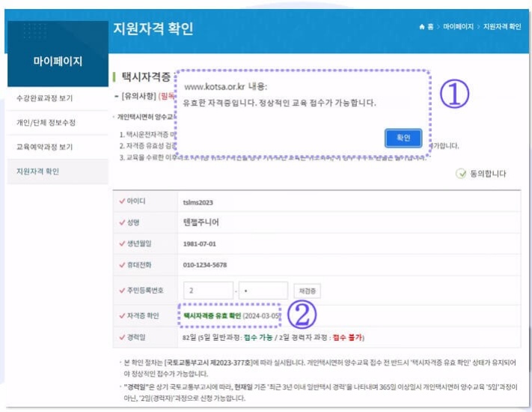Click the name value 템플주니어
Viewport: 532px width, 412px height.
[201, 222]
